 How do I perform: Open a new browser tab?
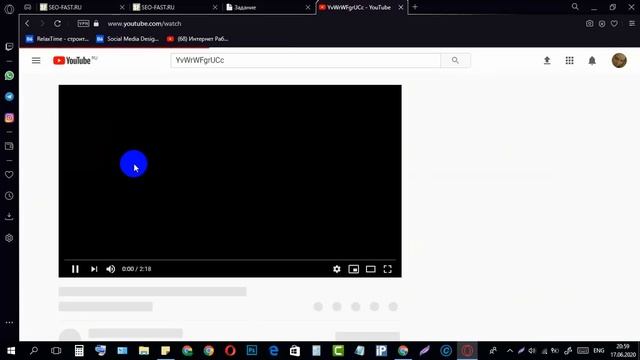coord(415,7)
